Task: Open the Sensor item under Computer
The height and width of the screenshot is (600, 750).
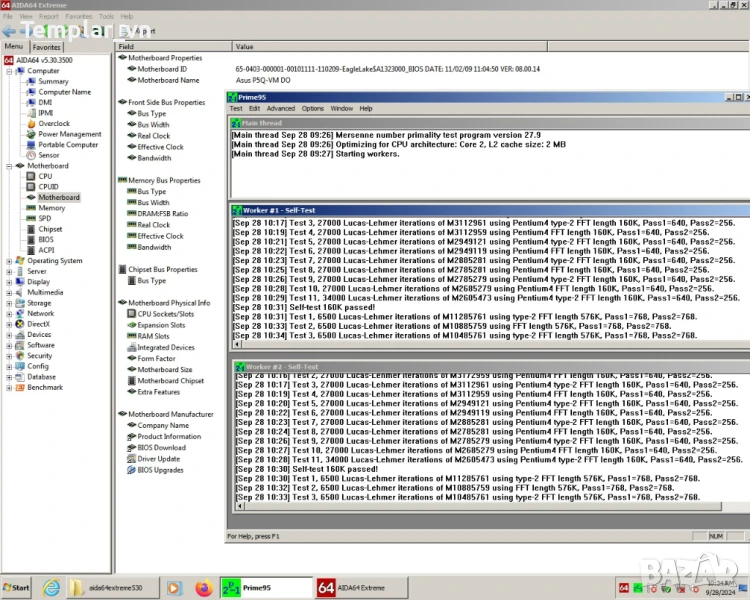Action: pyautogui.click(x=48, y=155)
